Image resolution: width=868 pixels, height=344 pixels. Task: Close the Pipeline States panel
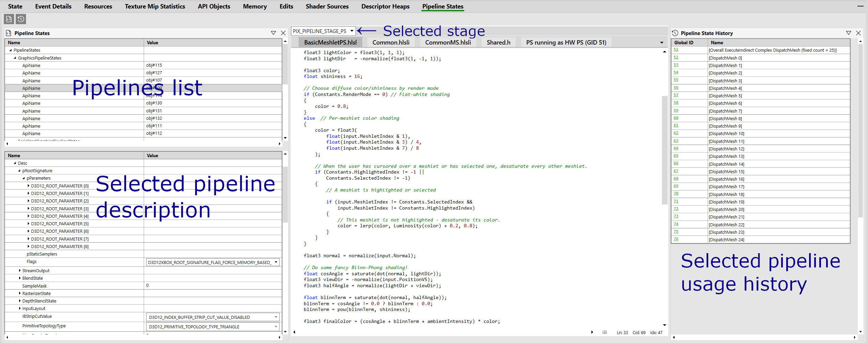(x=283, y=33)
